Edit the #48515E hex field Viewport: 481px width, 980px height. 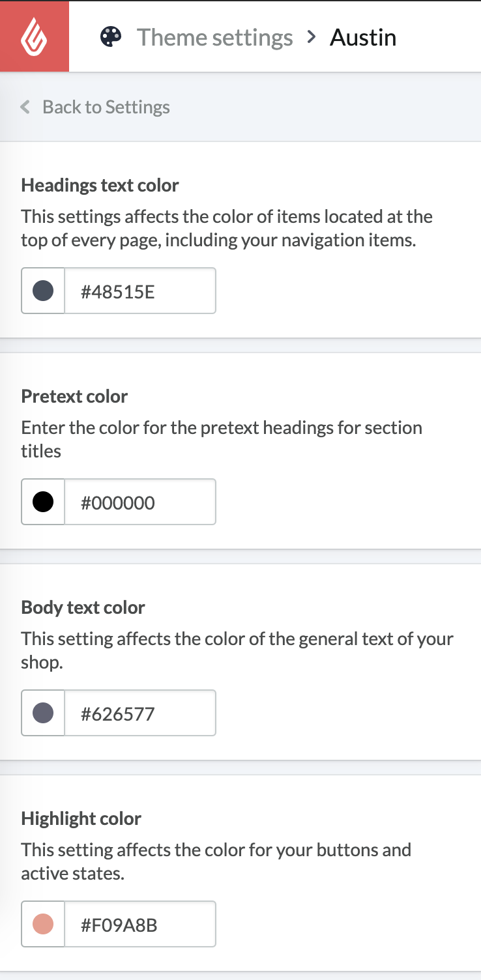[139, 291]
